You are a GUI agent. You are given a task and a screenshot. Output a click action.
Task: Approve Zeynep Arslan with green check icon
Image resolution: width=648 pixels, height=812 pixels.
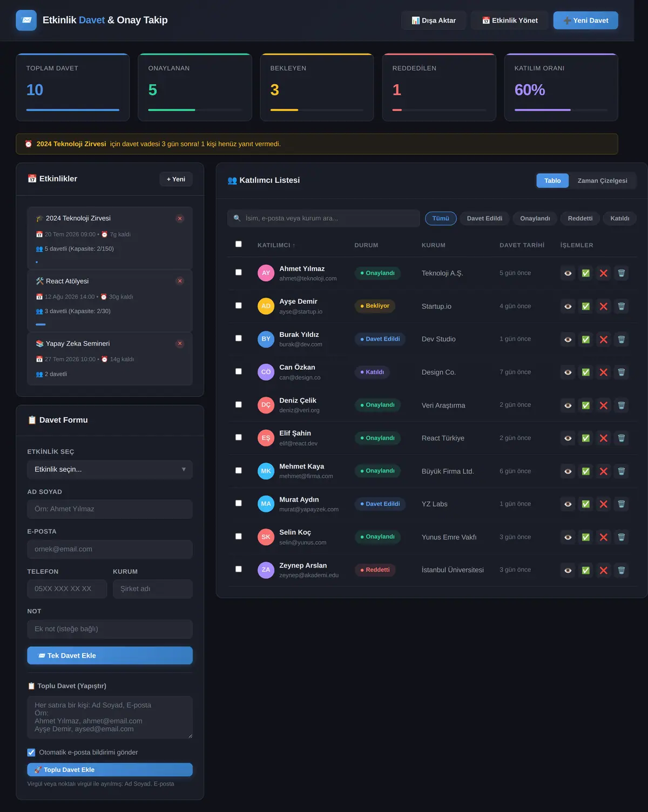(585, 570)
